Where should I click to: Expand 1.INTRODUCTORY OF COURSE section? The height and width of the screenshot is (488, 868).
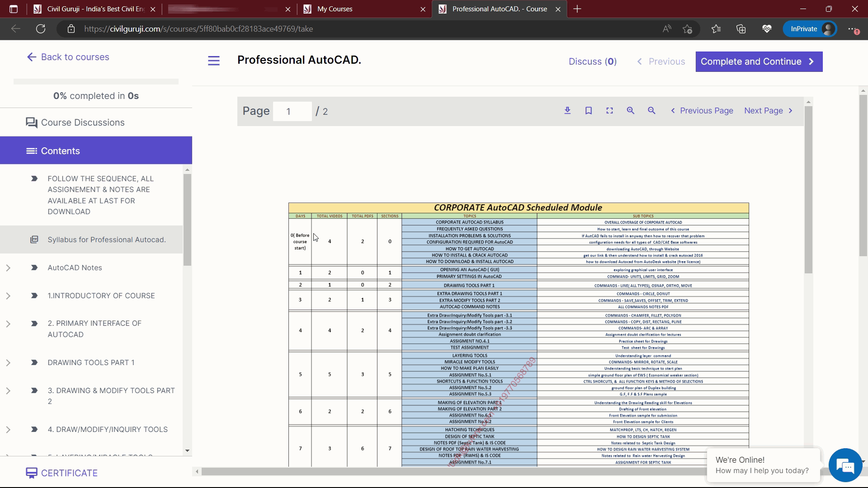point(8,296)
